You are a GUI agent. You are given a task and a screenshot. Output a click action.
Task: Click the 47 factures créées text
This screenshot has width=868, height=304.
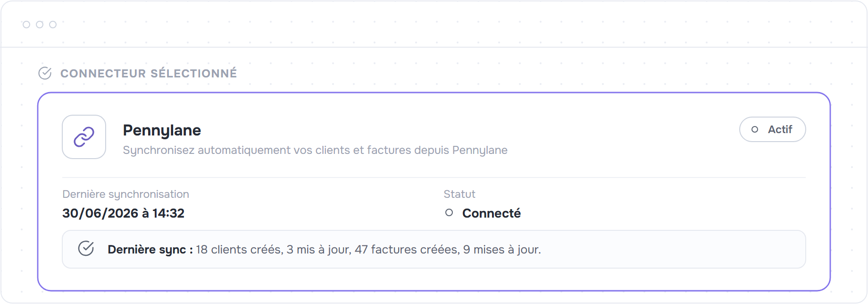[407, 250]
